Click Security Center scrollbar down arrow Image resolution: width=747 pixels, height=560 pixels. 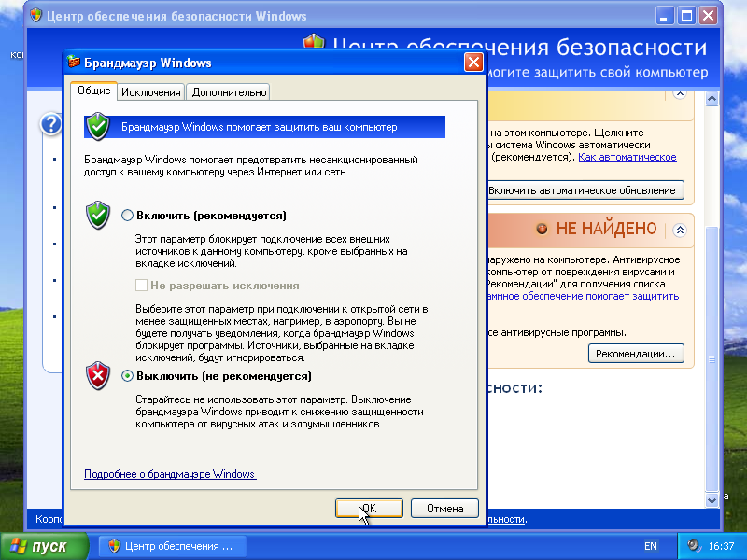pyautogui.click(x=712, y=500)
